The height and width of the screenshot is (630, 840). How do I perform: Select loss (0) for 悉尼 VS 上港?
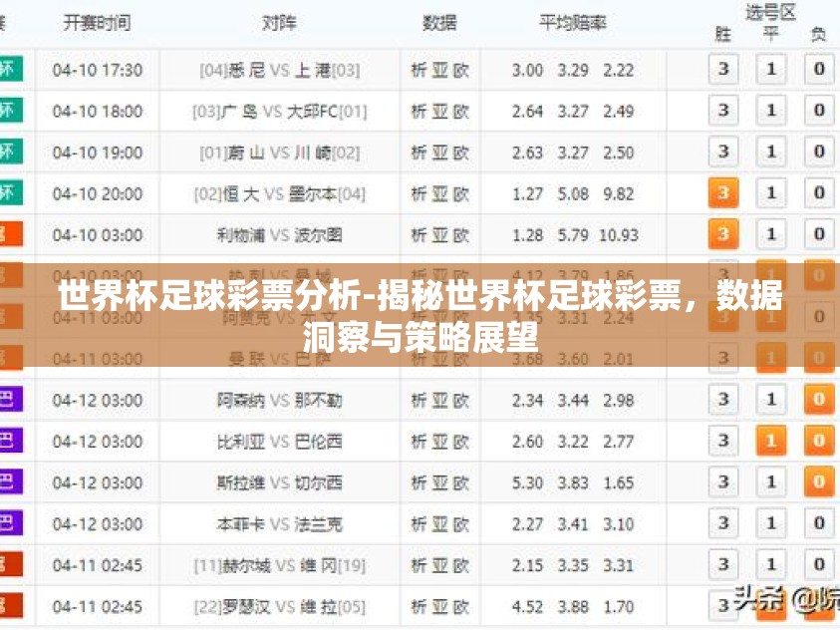(x=818, y=69)
